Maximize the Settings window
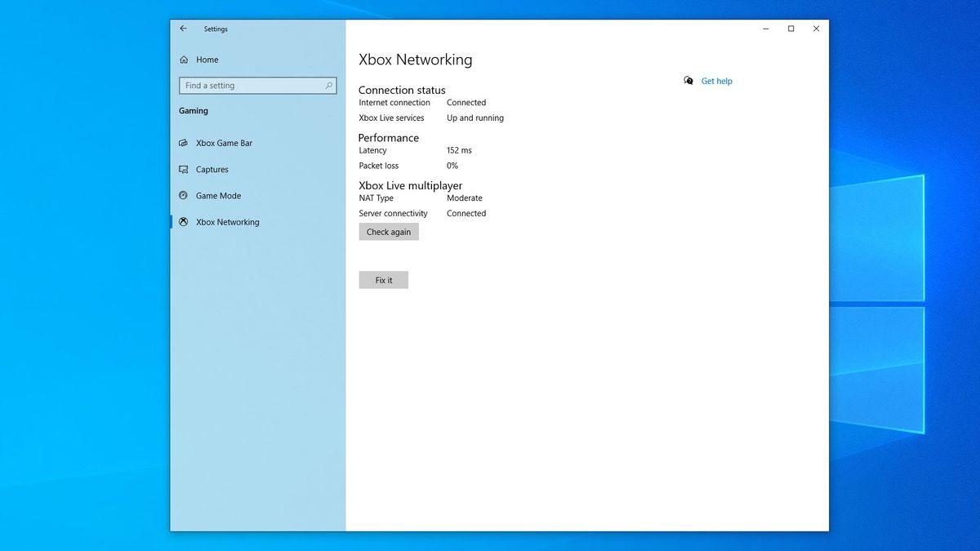 [x=791, y=29]
